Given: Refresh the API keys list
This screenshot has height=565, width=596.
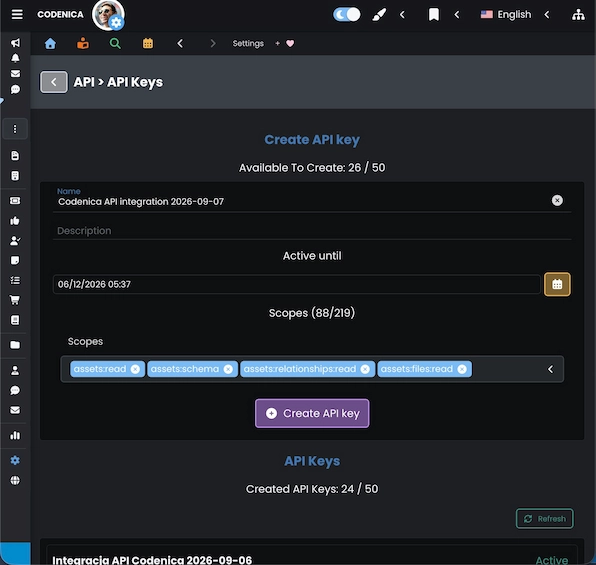Looking at the screenshot, I should pos(544,519).
